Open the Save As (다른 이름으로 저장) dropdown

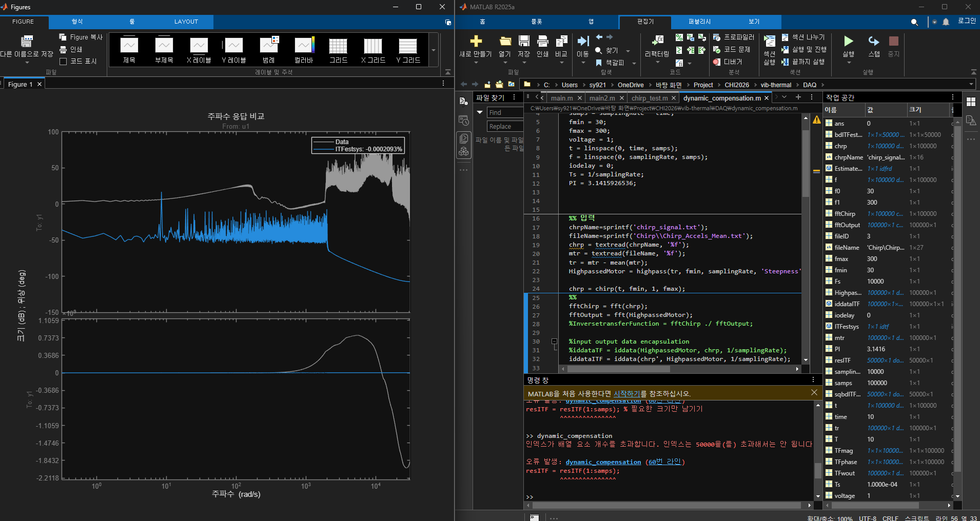[27, 63]
